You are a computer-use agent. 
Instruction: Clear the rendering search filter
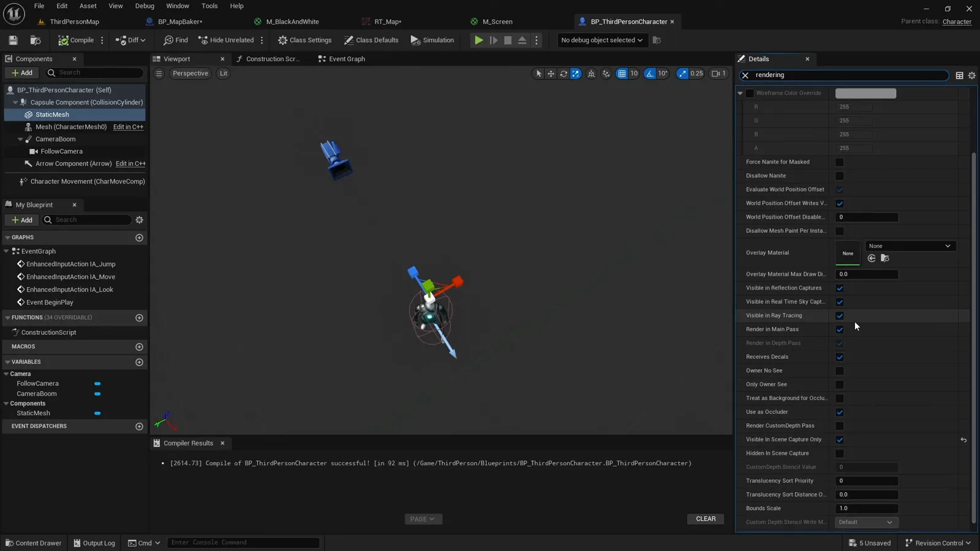[x=745, y=75]
